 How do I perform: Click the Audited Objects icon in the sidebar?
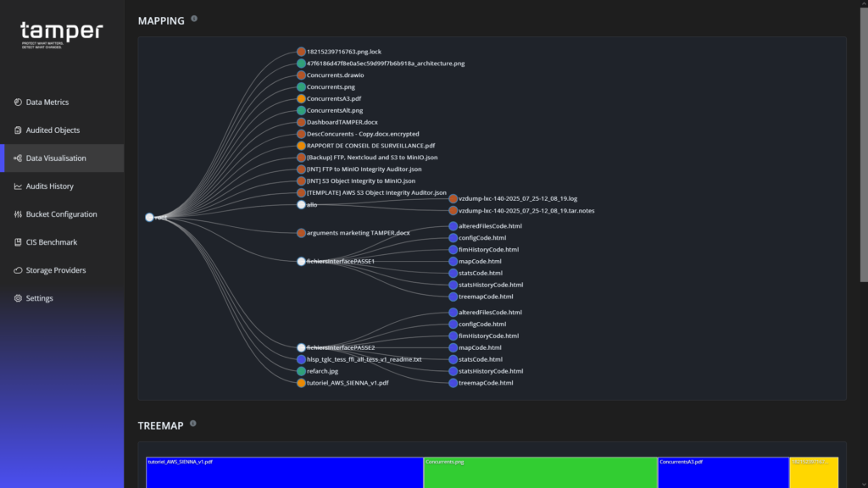point(18,130)
